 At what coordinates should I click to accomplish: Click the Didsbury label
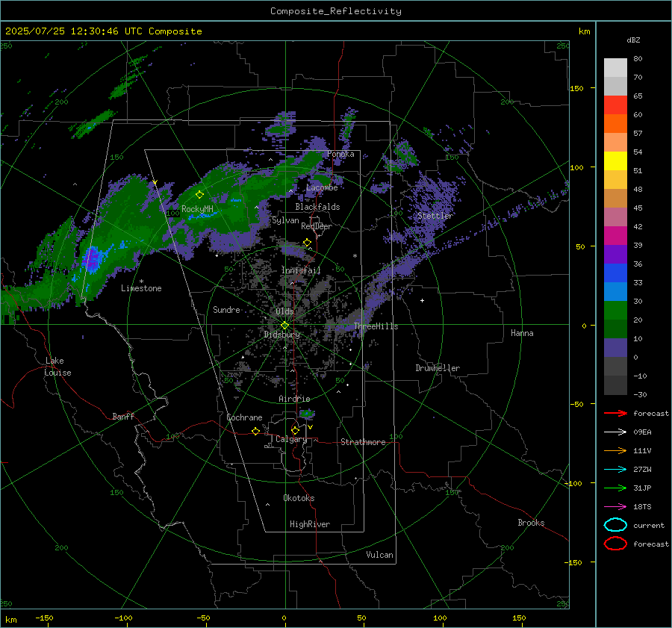[x=281, y=335]
